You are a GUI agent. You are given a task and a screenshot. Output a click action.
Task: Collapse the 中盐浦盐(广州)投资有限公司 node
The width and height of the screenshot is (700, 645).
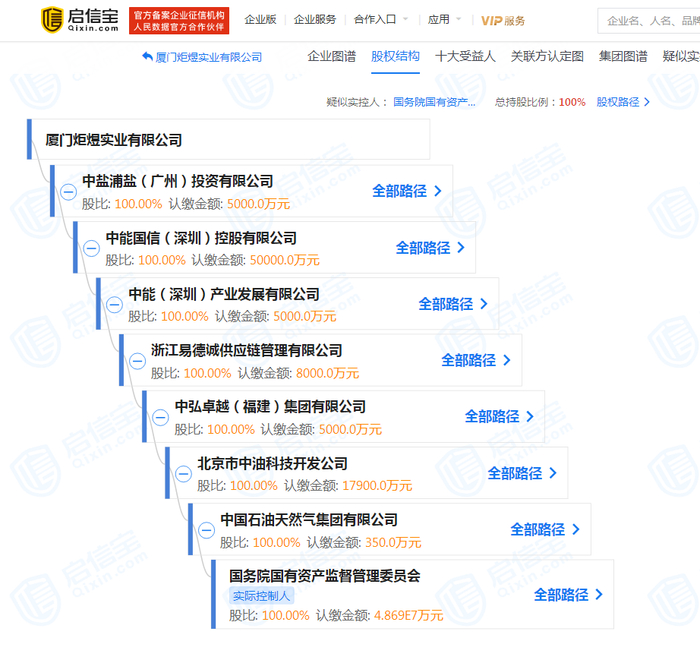click(x=68, y=192)
